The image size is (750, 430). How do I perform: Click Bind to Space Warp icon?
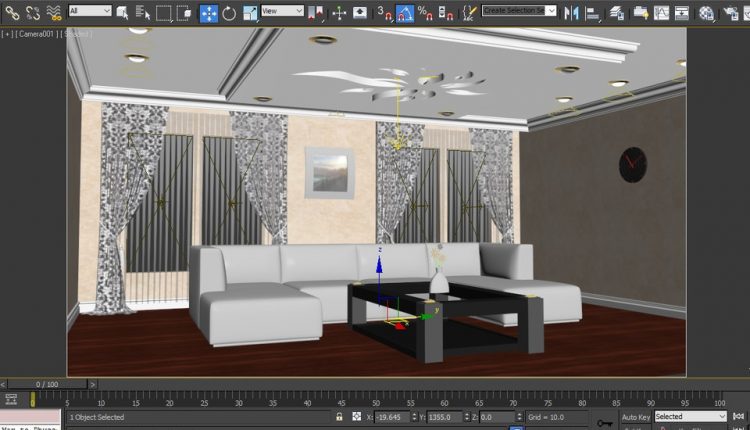[54, 13]
